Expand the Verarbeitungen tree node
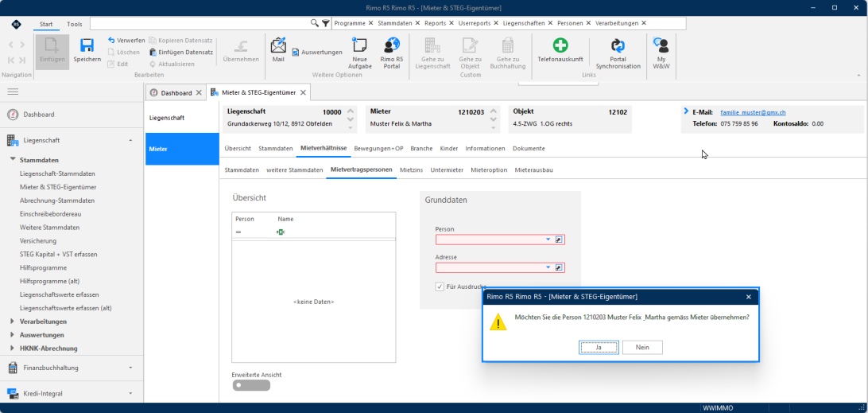868x413 pixels. pos(13,321)
